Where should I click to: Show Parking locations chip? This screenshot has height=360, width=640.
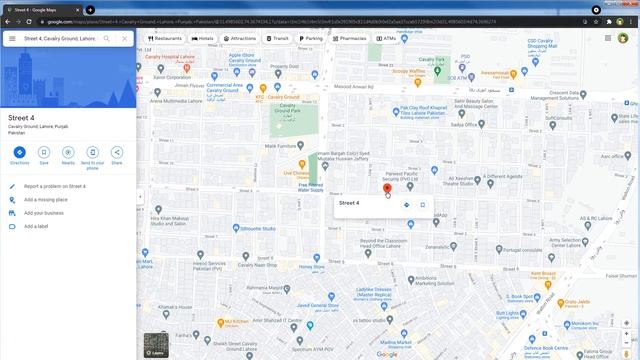tap(311, 38)
